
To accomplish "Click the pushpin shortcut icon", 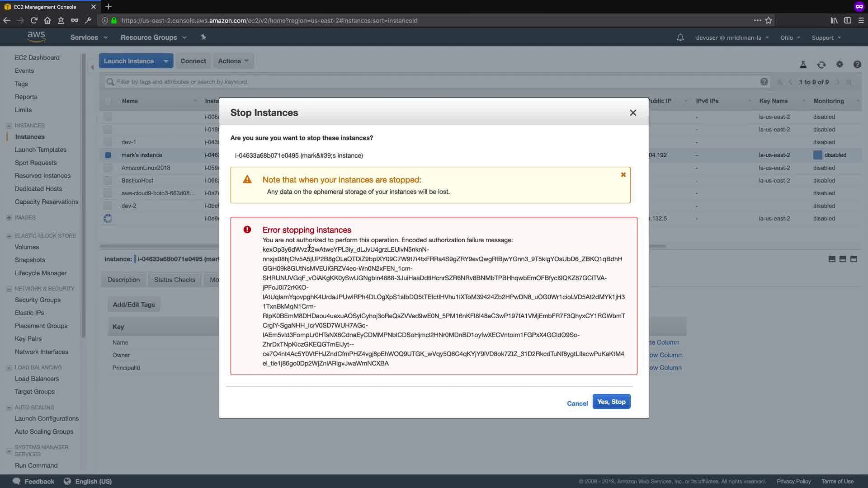I will click(203, 38).
